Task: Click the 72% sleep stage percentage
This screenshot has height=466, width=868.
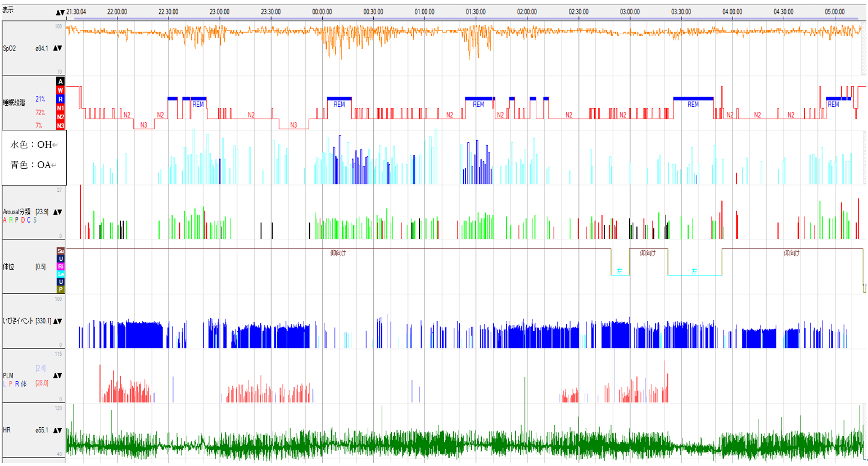Action: 40,112
